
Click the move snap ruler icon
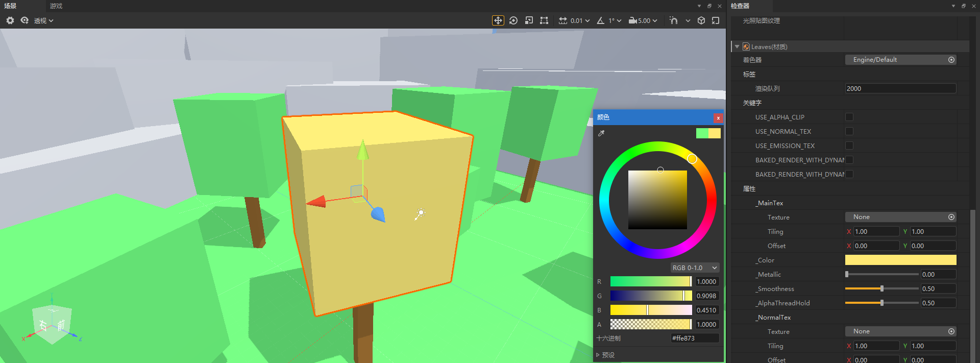pos(563,20)
